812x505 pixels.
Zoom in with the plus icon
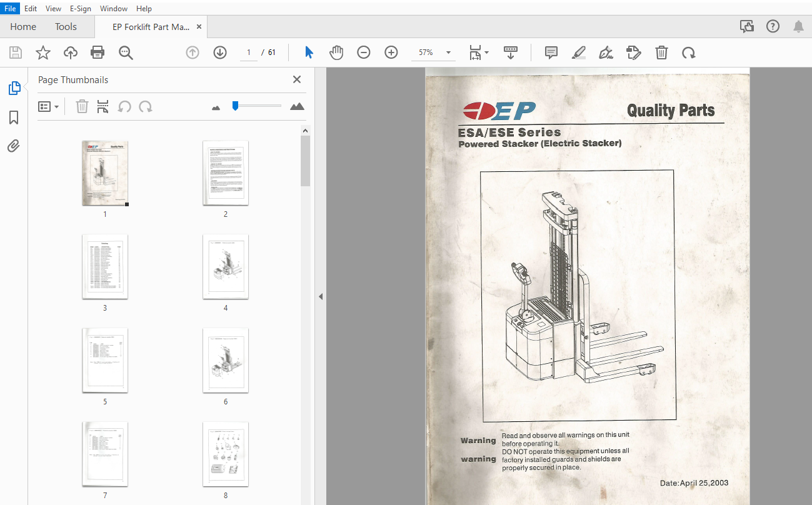pyautogui.click(x=391, y=52)
